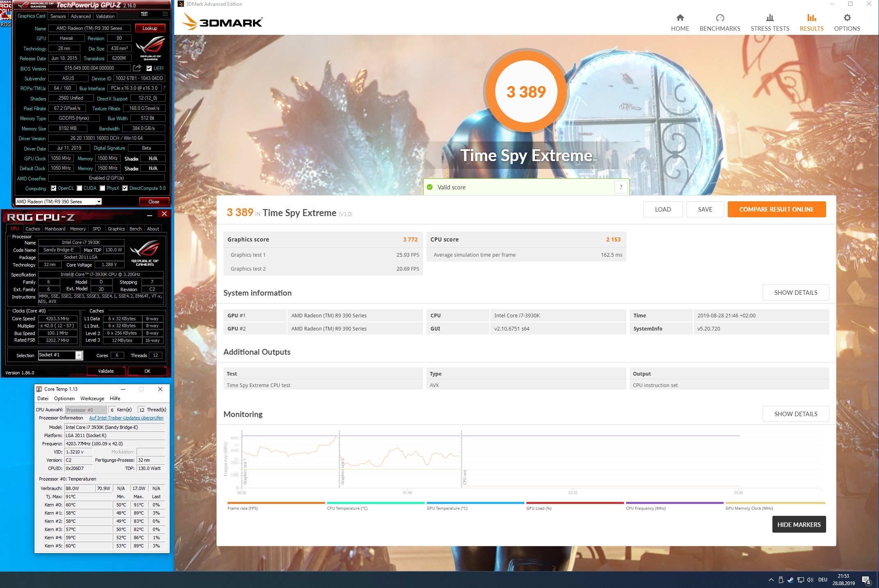Open Windows notification center icon

(x=866, y=580)
